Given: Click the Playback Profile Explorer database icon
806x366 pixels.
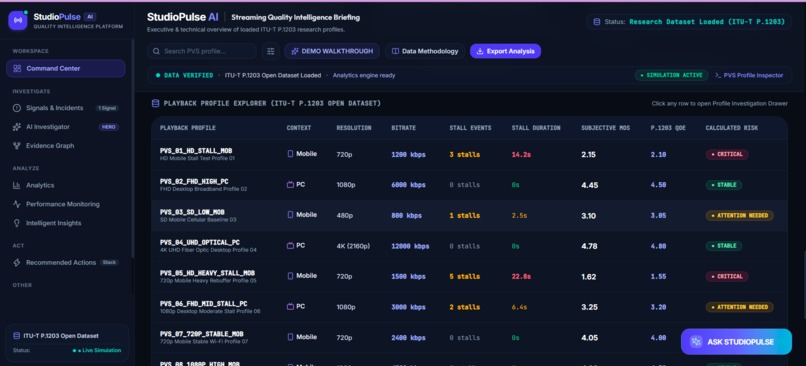Looking at the screenshot, I should click(x=155, y=104).
